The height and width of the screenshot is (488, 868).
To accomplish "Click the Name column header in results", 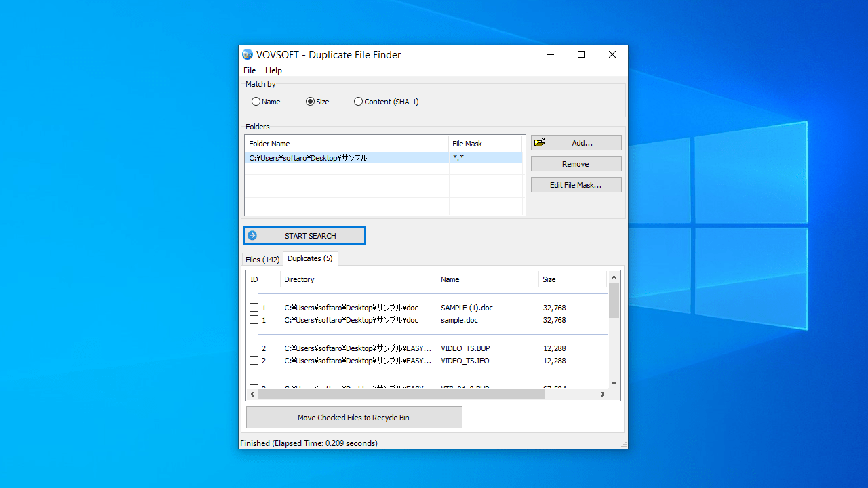I will coord(488,279).
